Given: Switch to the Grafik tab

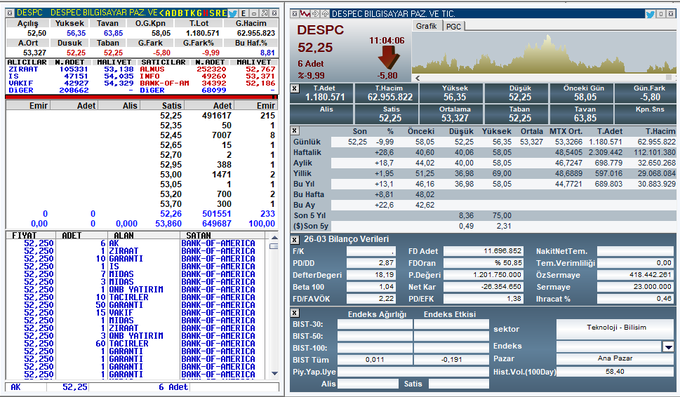Looking at the screenshot, I should [x=426, y=26].
